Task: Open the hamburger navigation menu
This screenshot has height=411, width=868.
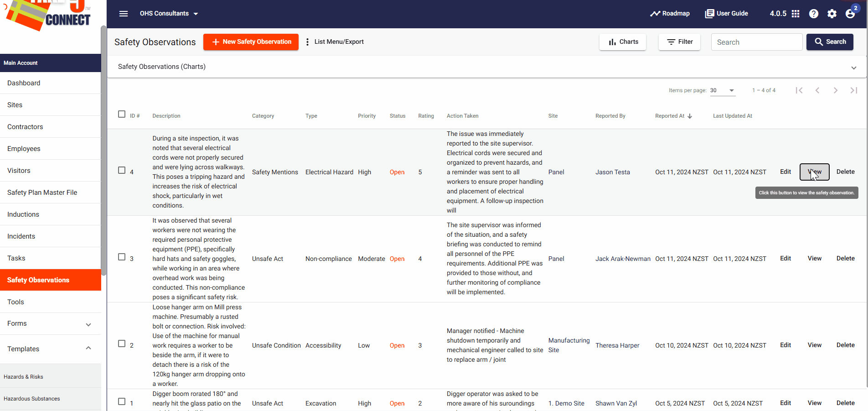Action: pyautogui.click(x=124, y=14)
